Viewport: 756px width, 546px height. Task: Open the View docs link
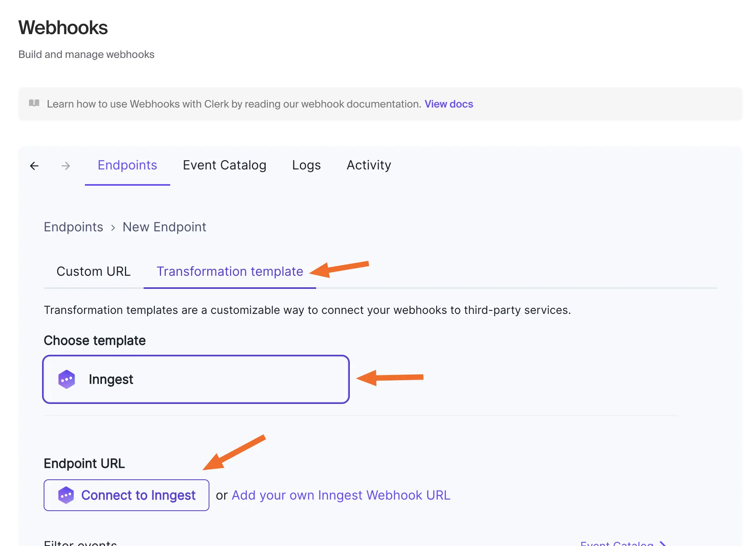[449, 104]
